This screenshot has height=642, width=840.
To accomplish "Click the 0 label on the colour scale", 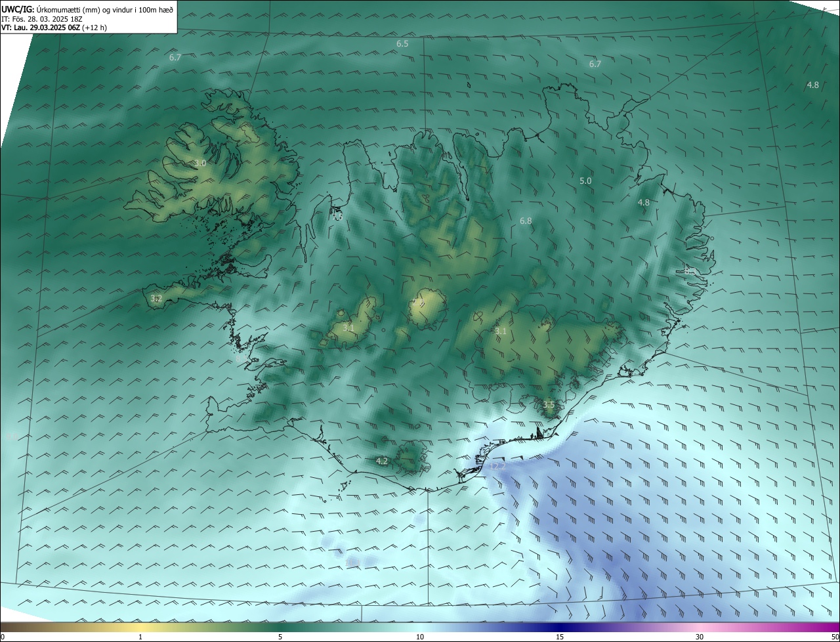I will 3,637.
